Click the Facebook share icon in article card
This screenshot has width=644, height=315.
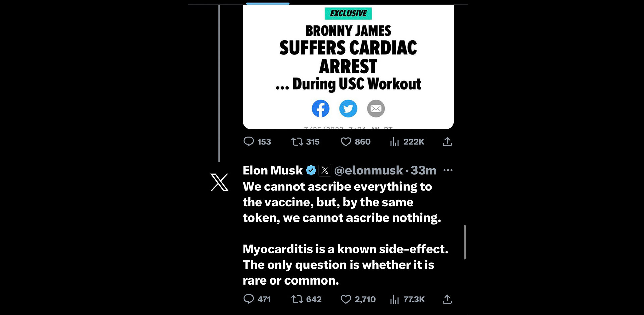pos(320,109)
